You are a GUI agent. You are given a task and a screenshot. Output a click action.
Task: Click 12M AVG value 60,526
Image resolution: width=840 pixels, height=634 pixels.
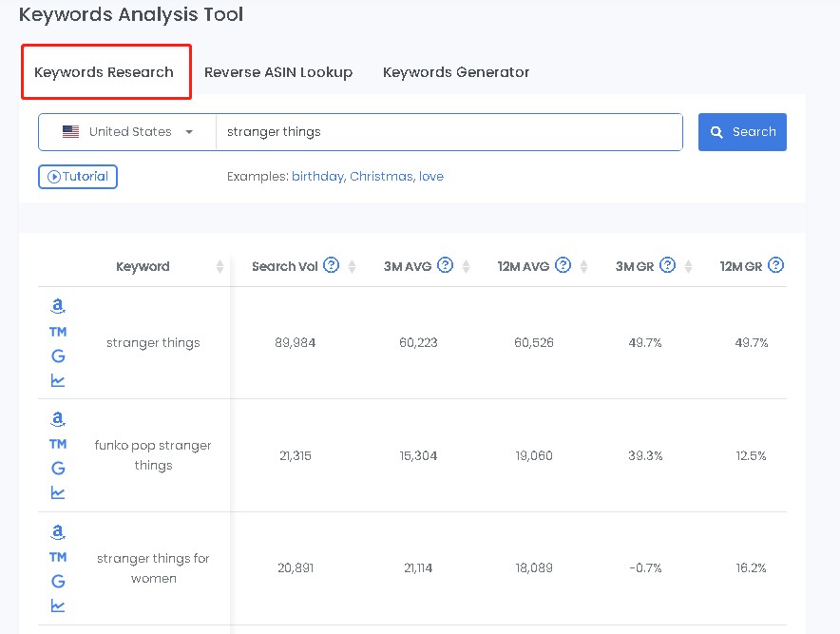coord(534,342)
